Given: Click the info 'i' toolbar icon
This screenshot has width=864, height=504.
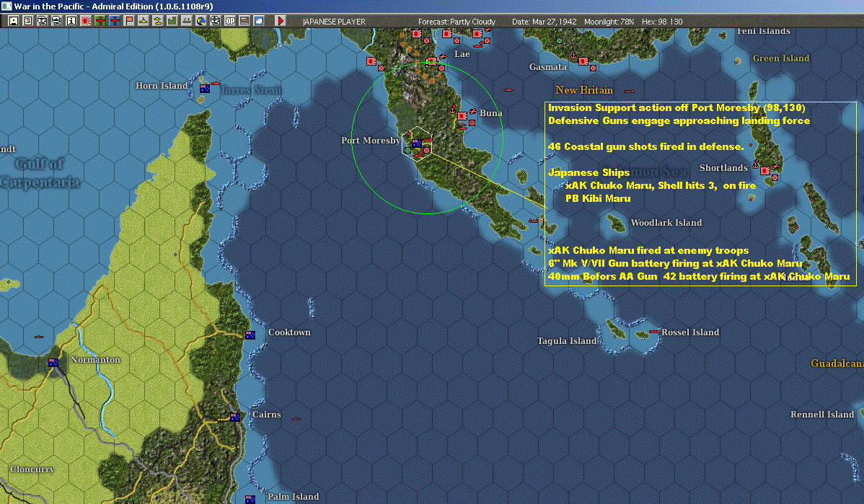Looking at the screenshot, I should 71,21.
